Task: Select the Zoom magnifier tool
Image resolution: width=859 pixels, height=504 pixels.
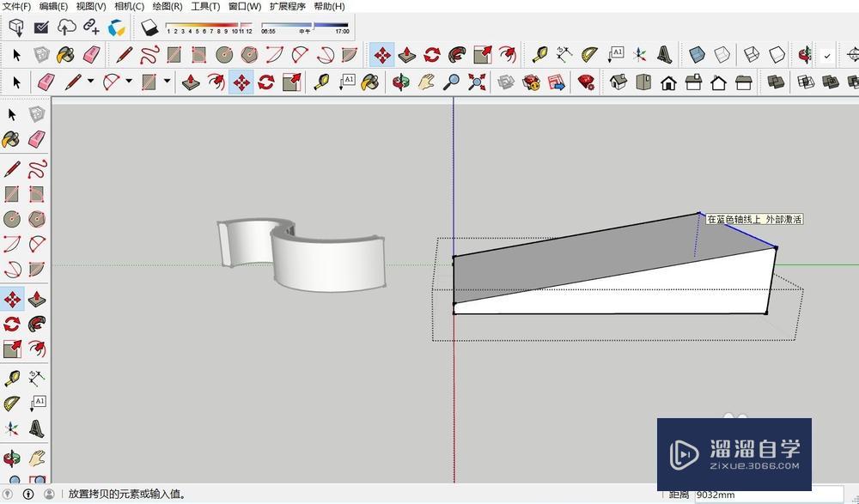Action: point(451,82)
